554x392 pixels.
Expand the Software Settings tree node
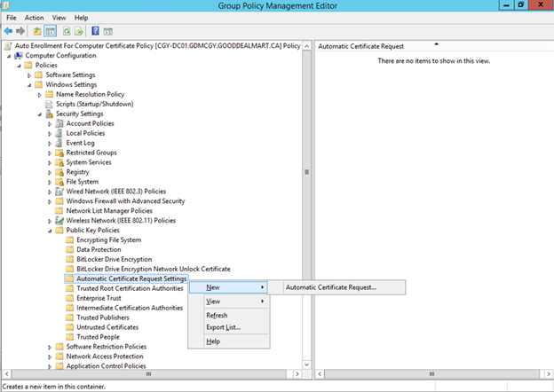[29, 74]
